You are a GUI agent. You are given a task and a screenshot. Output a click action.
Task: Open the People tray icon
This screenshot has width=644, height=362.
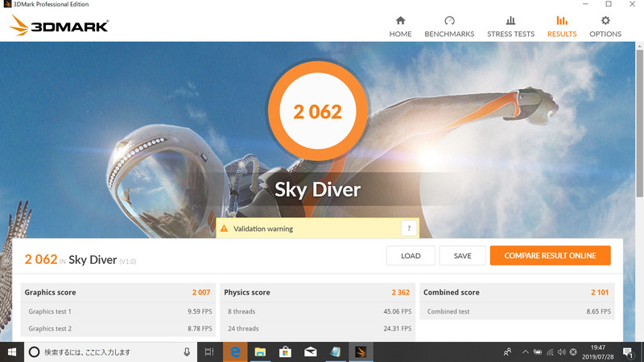click(x=508, y=352)
